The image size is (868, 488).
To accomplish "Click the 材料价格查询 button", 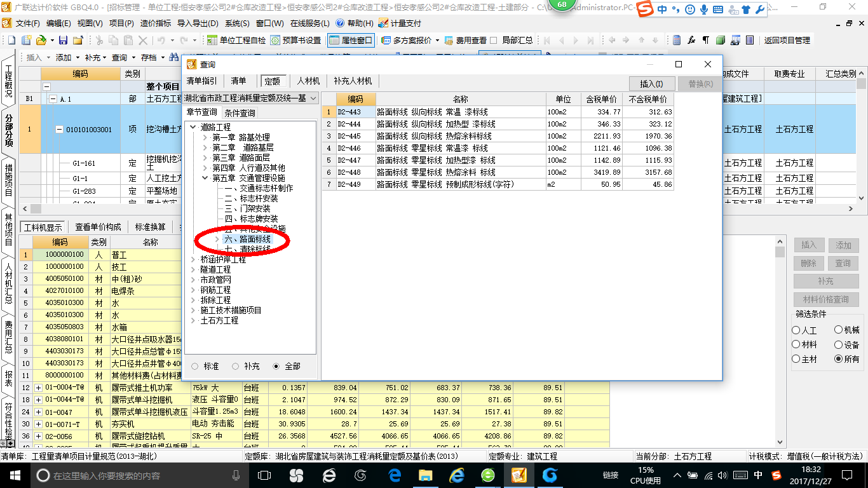I will (825, 299).
